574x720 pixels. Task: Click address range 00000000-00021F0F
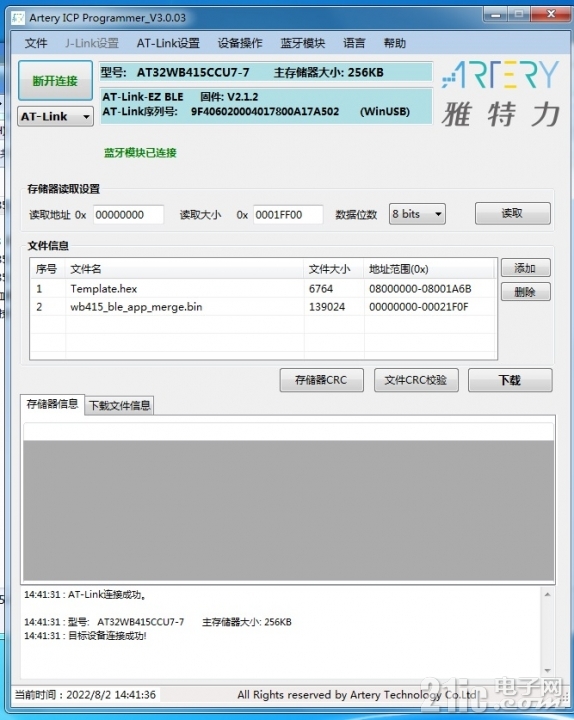[419, 307]
